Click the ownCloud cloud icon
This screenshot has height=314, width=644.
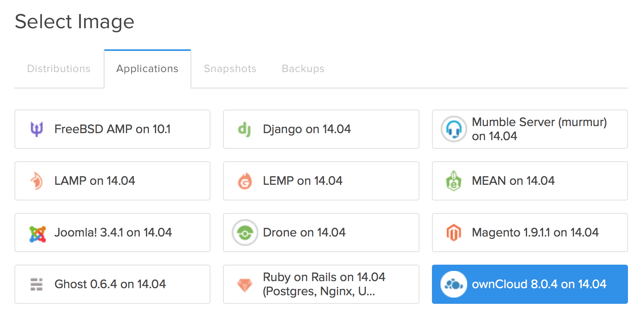pos(454,284)
